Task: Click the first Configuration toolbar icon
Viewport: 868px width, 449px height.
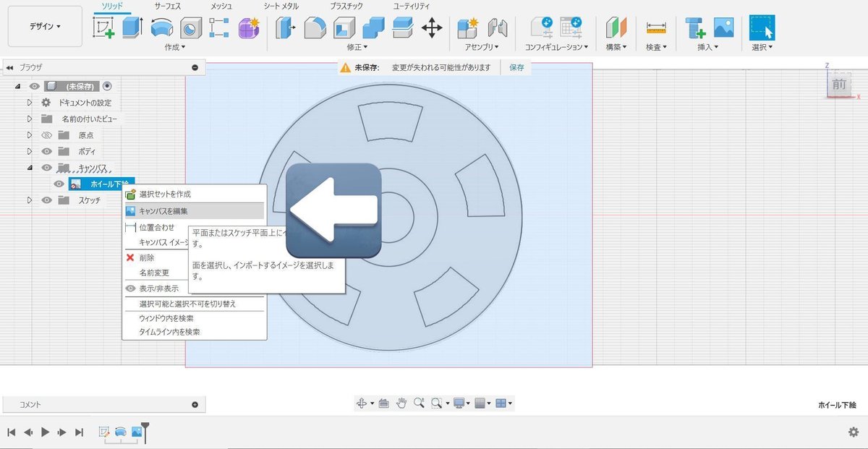Action: pos(542,28)
